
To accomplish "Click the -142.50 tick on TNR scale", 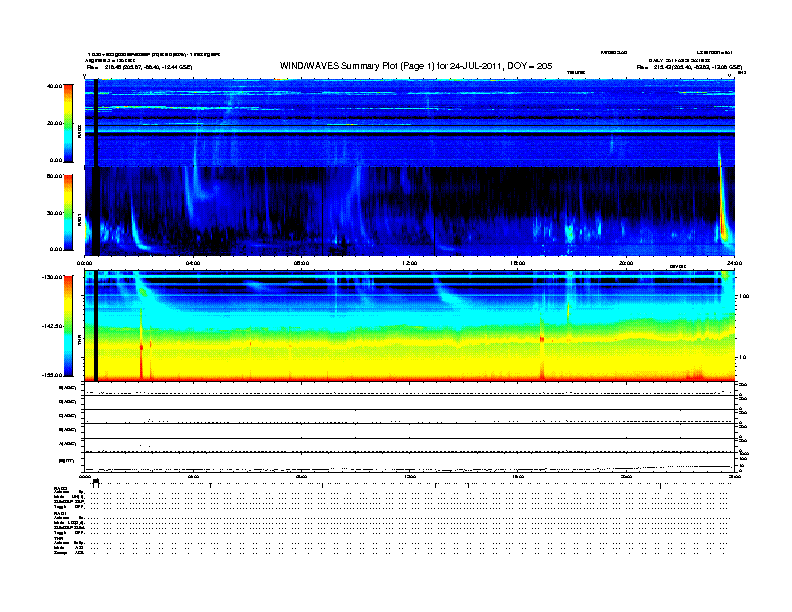I will (53, 326).
